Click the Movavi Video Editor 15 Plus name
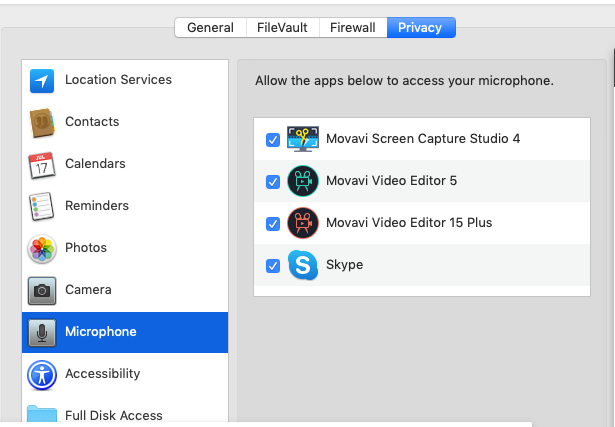The height and width of the screenshot is (427, 615). click(x=409, y=222)
